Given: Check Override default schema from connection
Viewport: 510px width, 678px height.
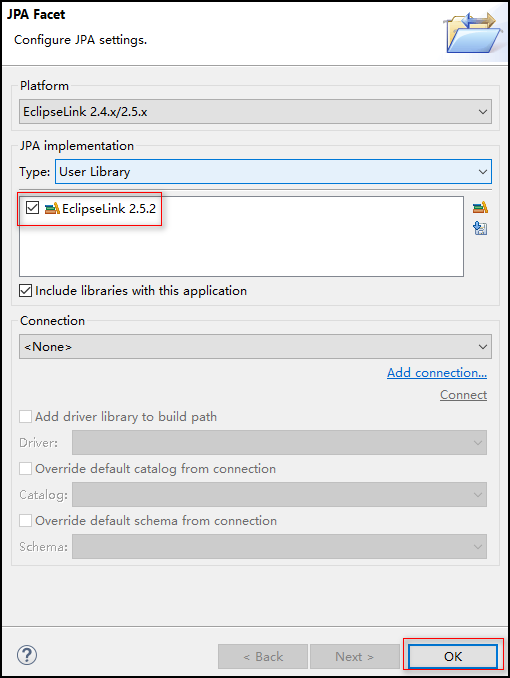Looking at the screenshot, I should pyautogui.click(x=26, y=521).
